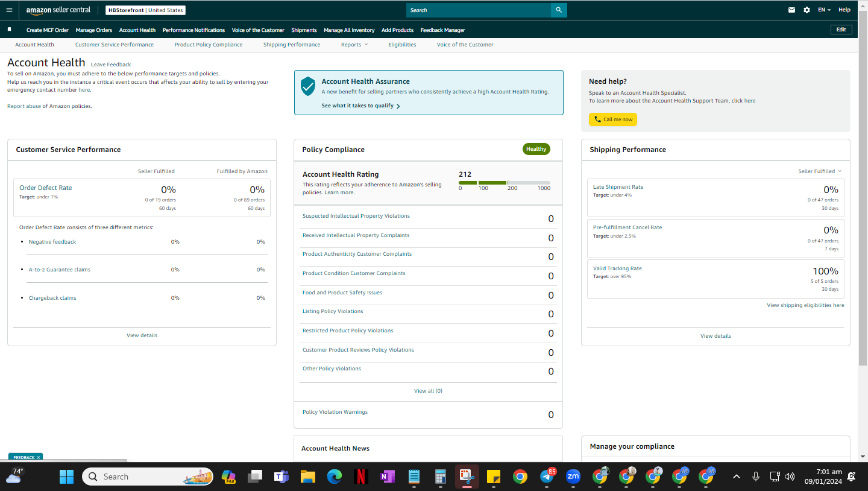Open the mail messages icon
Image resolution: width=868 pixels, height=491 pixels.
(x=791, y=10)
